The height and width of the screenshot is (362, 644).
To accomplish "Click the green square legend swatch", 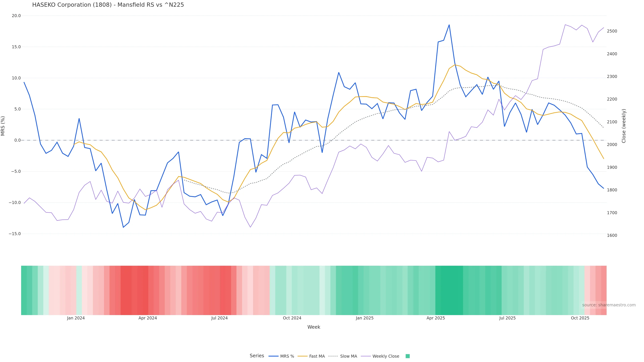I will (x=408, y=356).
